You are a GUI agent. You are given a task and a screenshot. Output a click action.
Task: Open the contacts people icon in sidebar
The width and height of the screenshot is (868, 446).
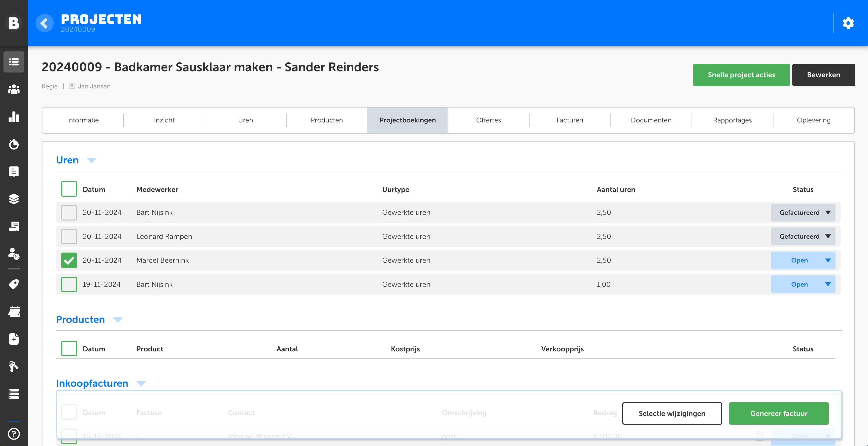pyautogui.click(x=14, y=89)
